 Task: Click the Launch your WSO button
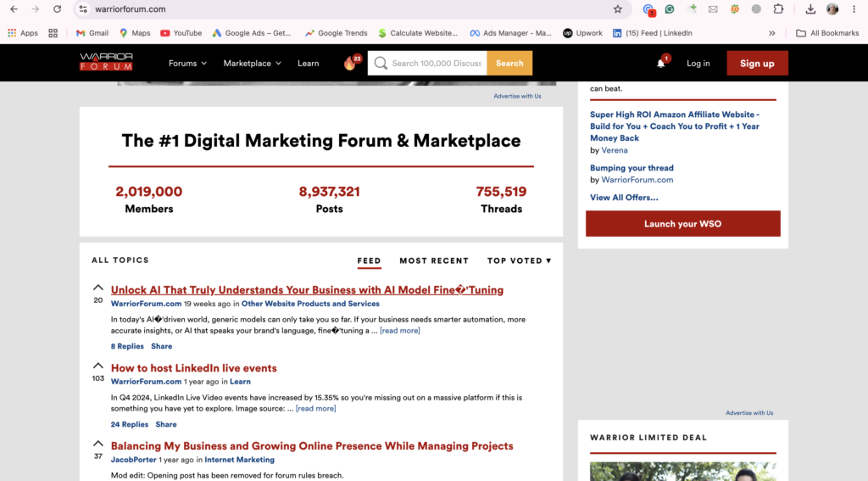point(683,223)
